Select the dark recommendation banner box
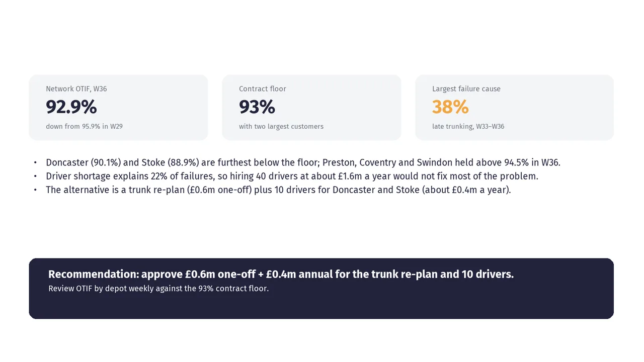This screenshot has width=644, height=362. pyautogui.click(x=321, y=289)
